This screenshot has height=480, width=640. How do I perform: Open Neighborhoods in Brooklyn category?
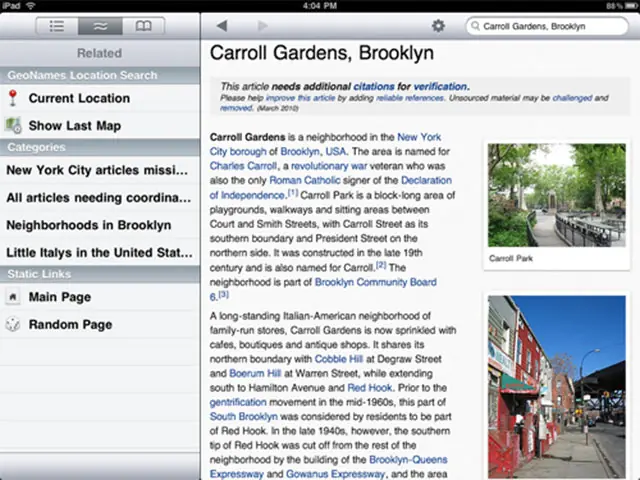click(100, 225)
